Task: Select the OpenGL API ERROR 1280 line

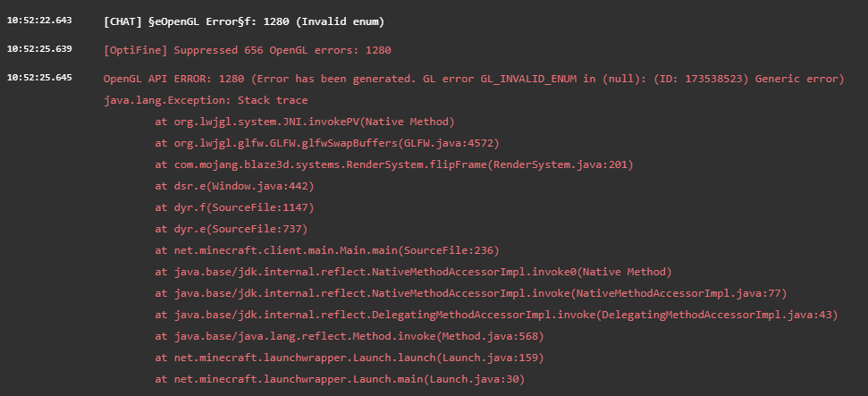Action: tap(474, 79)
